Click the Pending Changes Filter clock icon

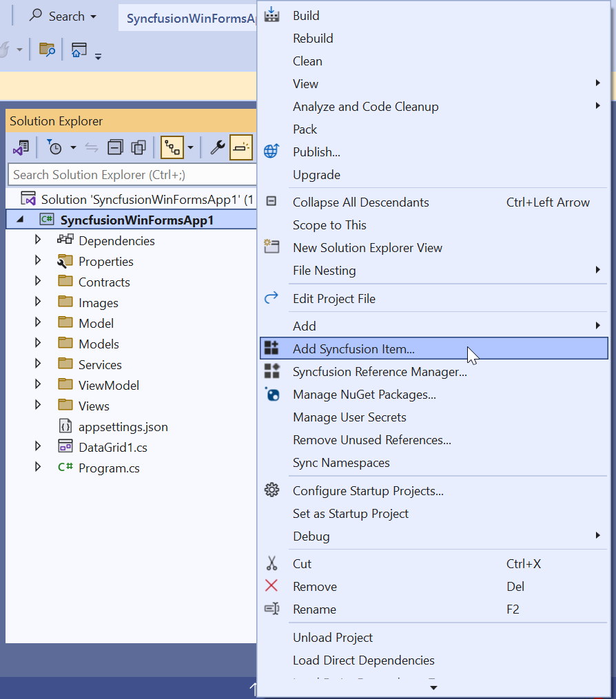point(55,147)
